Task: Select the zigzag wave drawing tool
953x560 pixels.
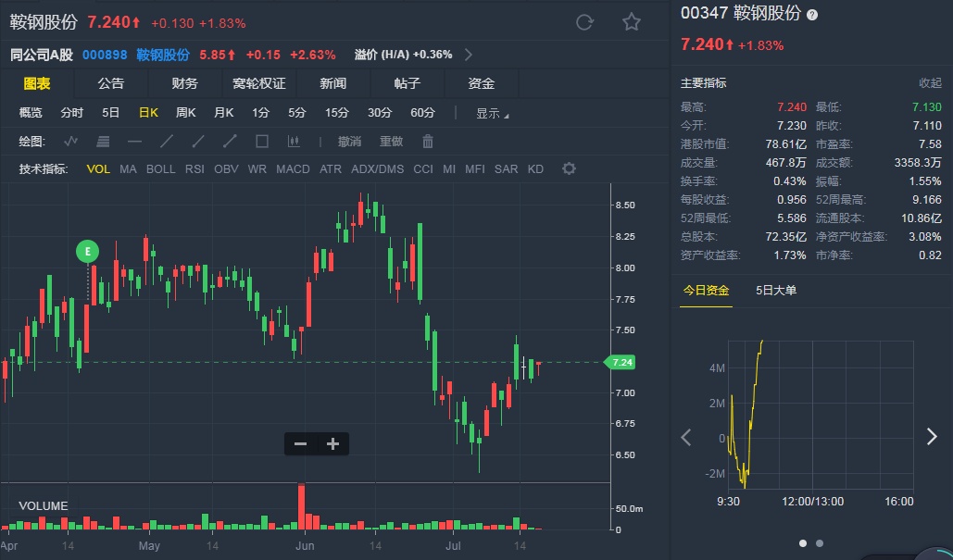Action: [x=71, y=142]
